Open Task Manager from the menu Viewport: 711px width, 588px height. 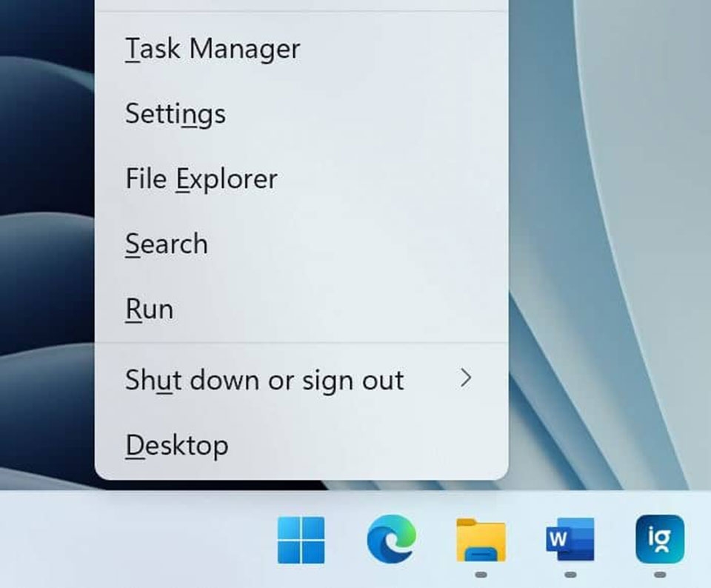pos(213,49)
